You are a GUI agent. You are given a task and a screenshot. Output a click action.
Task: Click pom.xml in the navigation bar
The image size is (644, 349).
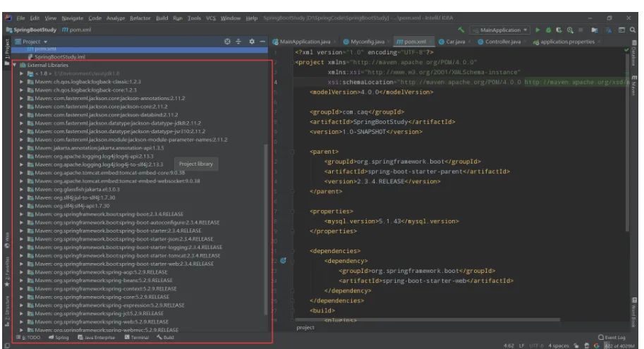click(x=77, y=30)
